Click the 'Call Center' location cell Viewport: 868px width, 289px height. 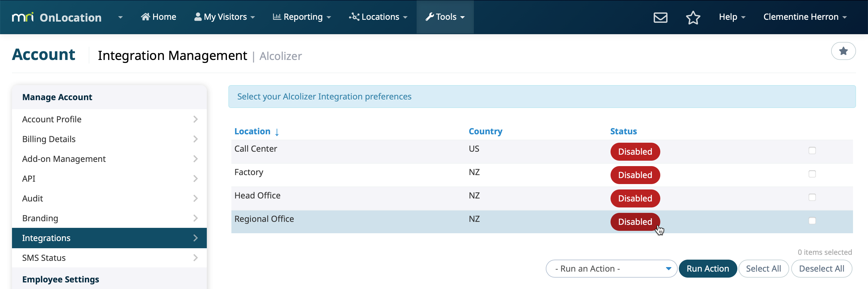[255, 149]
